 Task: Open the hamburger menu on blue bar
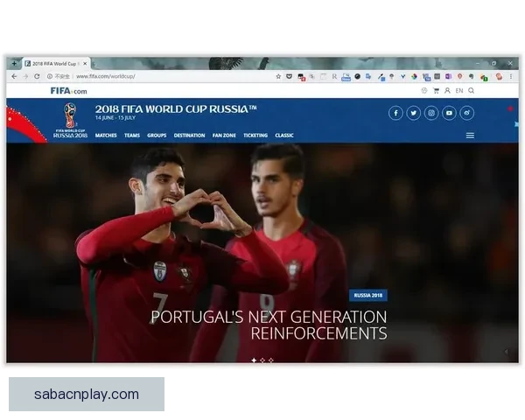pos(470,136)
